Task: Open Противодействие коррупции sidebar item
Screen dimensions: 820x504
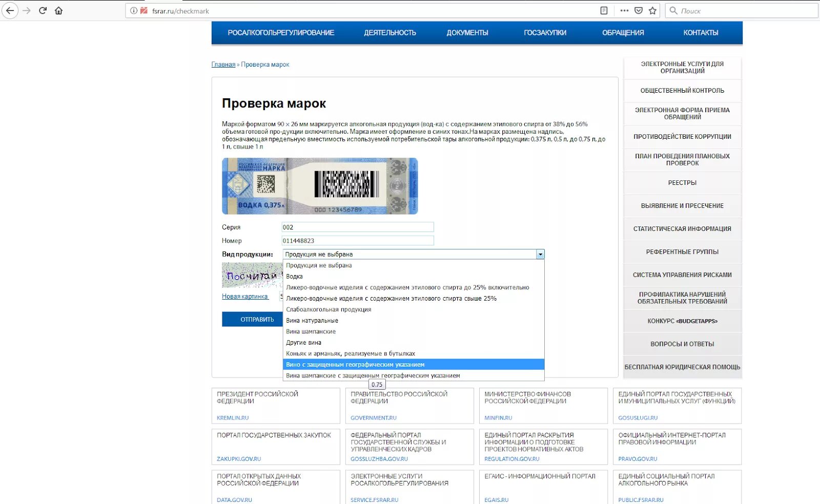Action: point(682,137)
